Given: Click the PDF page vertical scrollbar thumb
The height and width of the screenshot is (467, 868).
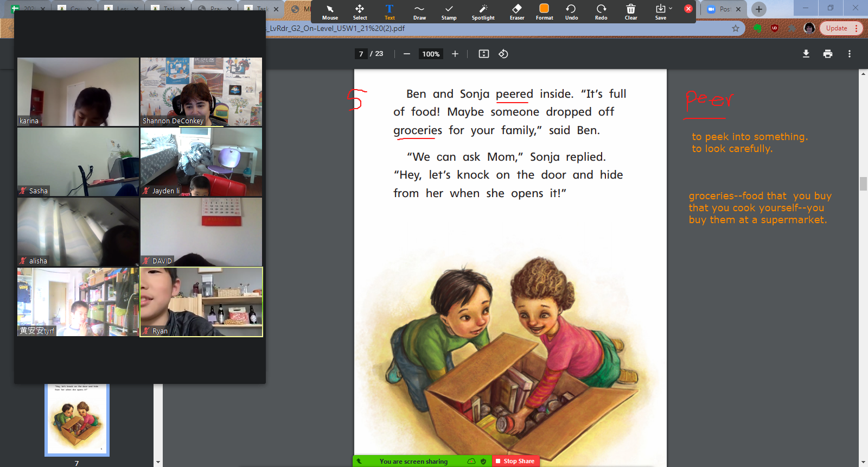Looking at the screenshot, I should 863,184.
